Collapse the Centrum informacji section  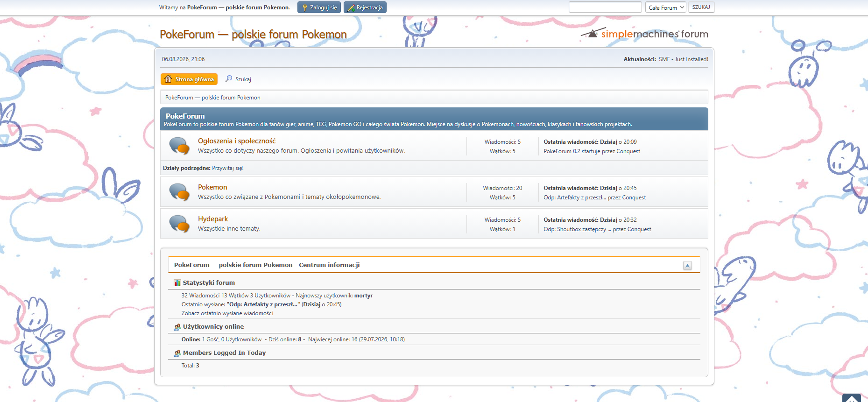click(x=687, y=265)
